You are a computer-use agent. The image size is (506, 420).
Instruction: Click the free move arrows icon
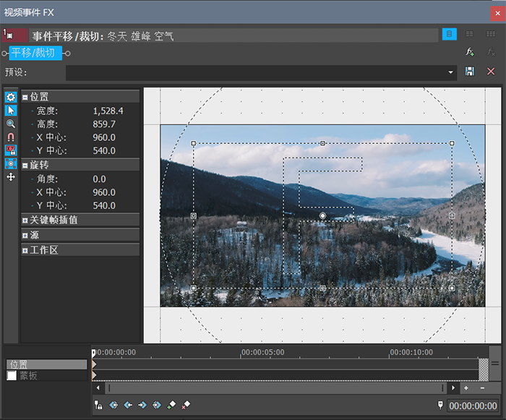(11, 176)
